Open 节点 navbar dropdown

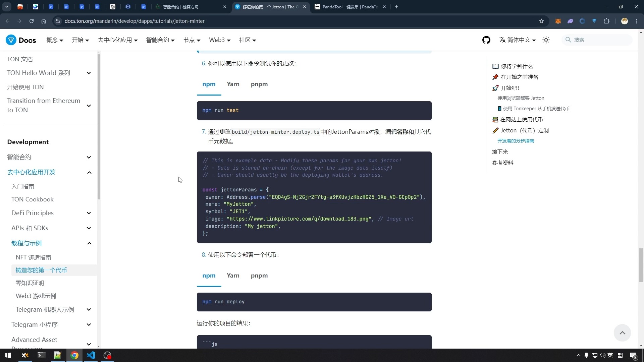click(192, 40)
